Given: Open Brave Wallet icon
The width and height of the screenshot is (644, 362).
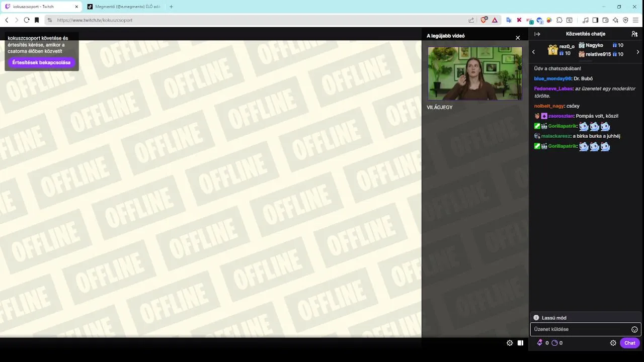Looking at the screenshot, I should [605, 20].
